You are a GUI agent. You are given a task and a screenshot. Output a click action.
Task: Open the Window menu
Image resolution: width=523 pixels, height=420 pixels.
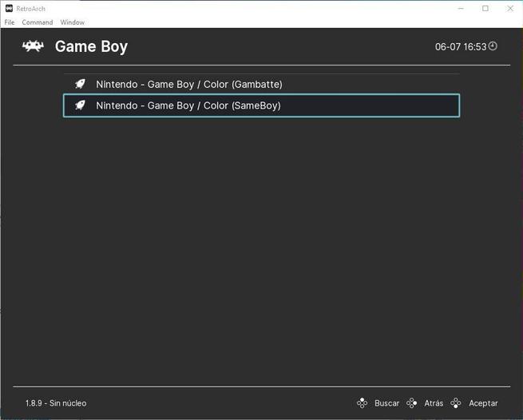(x=73, y=22)
